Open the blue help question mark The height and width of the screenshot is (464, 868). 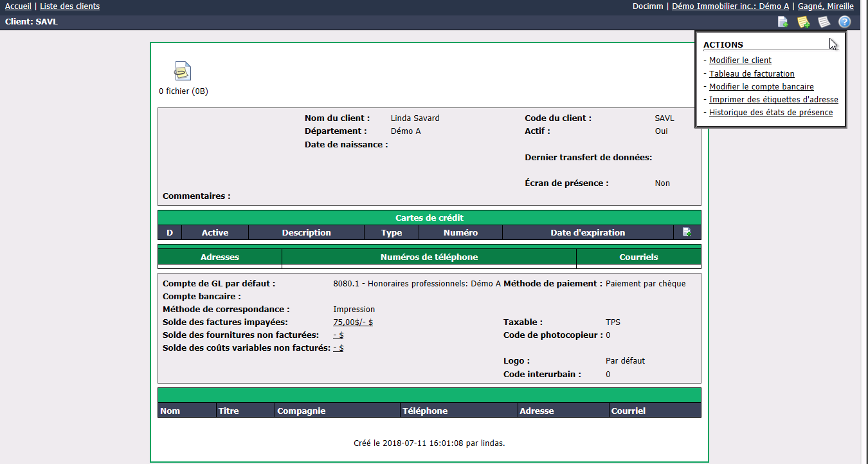coord(844,22)
